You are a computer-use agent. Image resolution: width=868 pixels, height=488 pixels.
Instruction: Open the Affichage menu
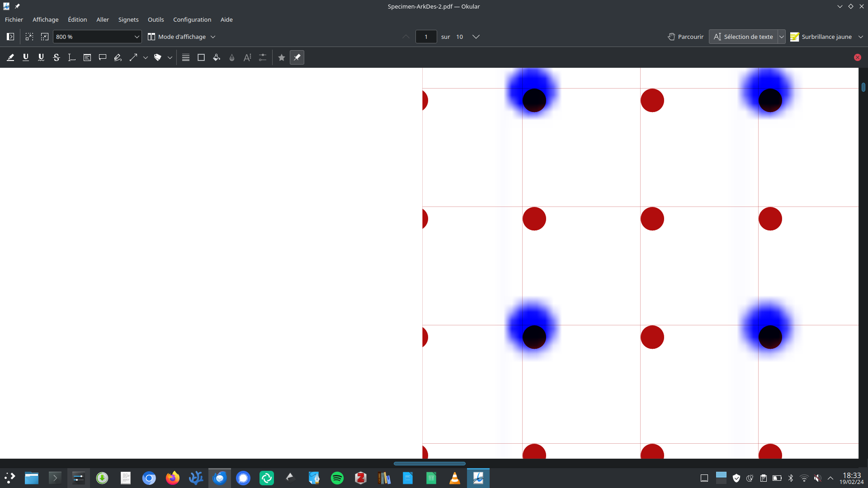click(x=45, y=19)
